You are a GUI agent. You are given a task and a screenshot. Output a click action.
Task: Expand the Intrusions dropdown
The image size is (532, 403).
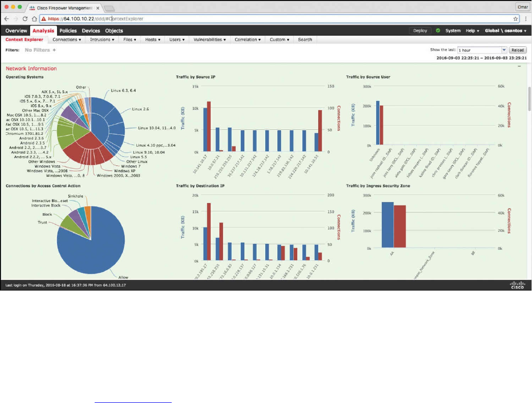[x=102, y=39]
